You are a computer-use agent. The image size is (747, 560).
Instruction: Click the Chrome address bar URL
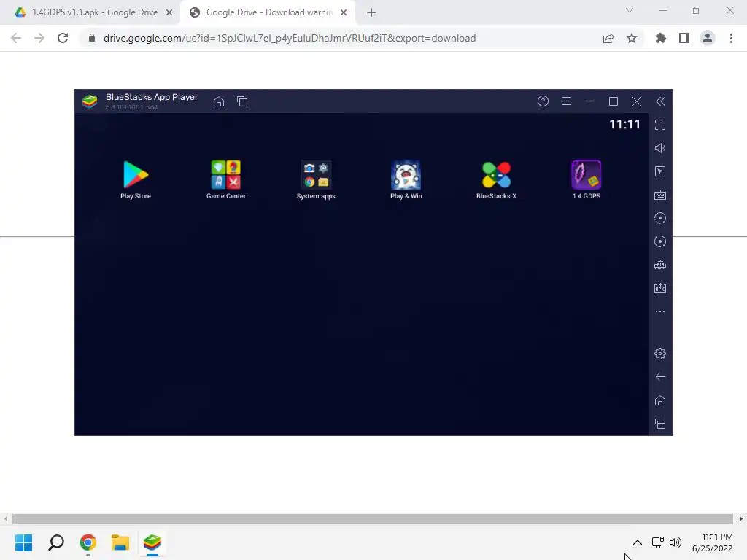(x=290, y=38)
